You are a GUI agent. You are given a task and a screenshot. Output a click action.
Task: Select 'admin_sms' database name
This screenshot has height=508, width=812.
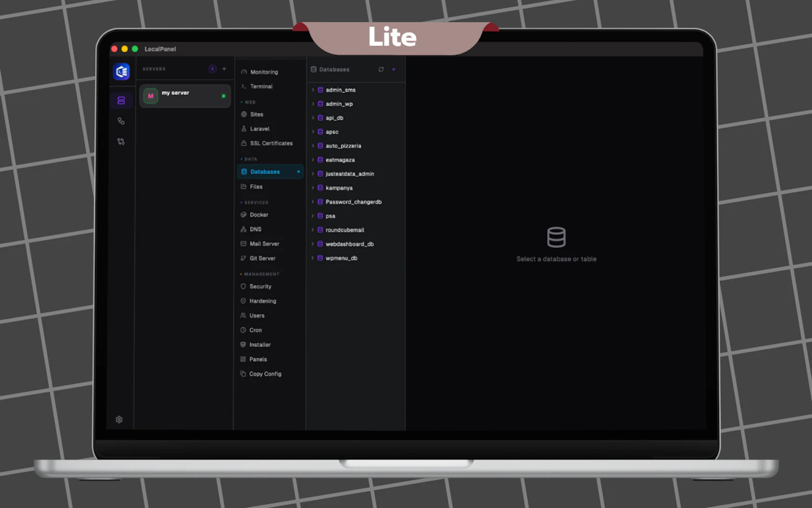click(x=341, y=90)
